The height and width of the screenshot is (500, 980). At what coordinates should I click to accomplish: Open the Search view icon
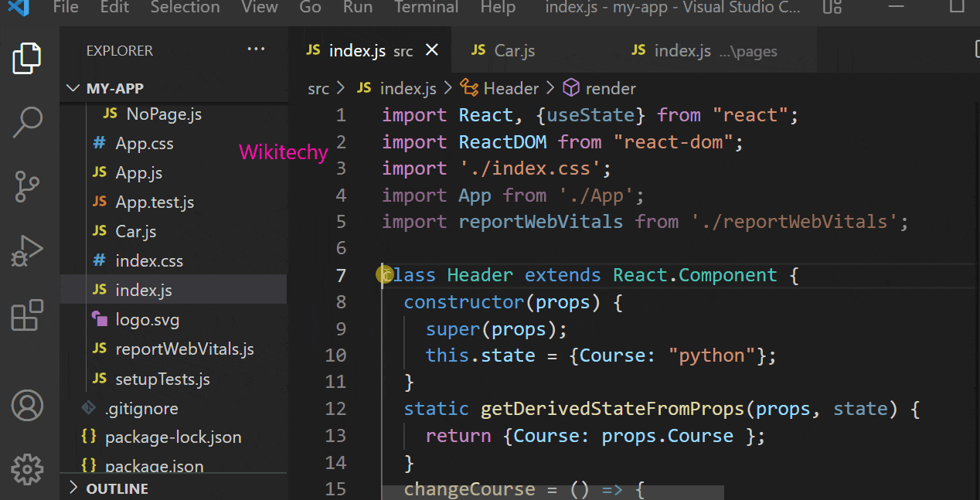click(27, 122)
